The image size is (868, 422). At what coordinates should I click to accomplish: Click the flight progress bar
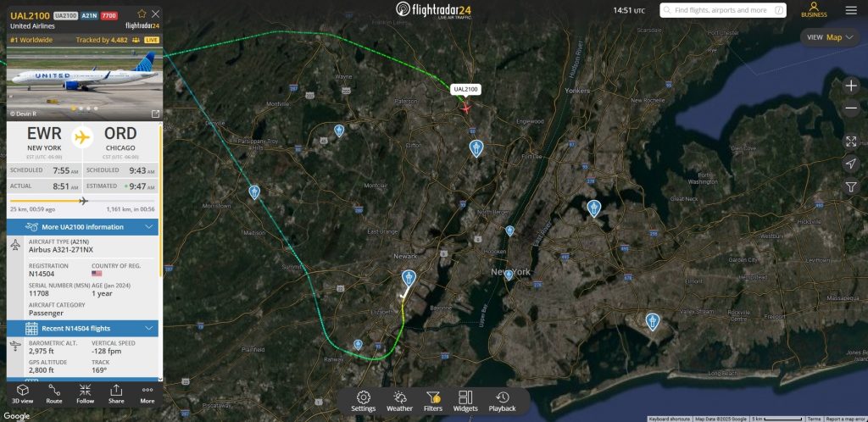coord(82,201)
